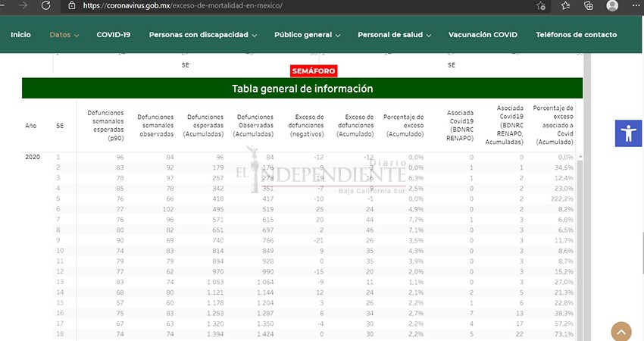This screenshot has height=341, width=644.
Task: Click the 102 weekly observed cell
Action: [x=168, y=209]
